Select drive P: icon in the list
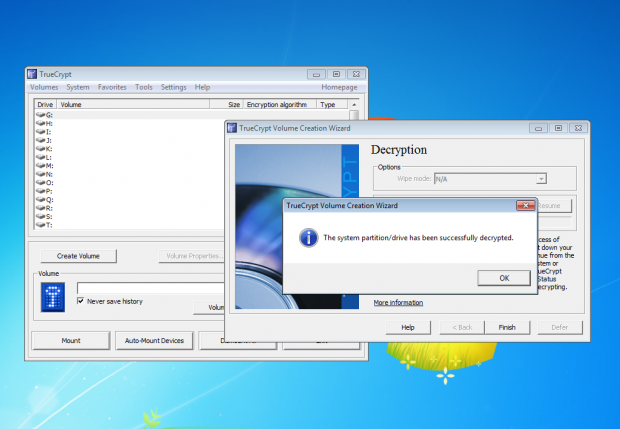This screenshot has width=620, height=429. (x=41, y=191)
